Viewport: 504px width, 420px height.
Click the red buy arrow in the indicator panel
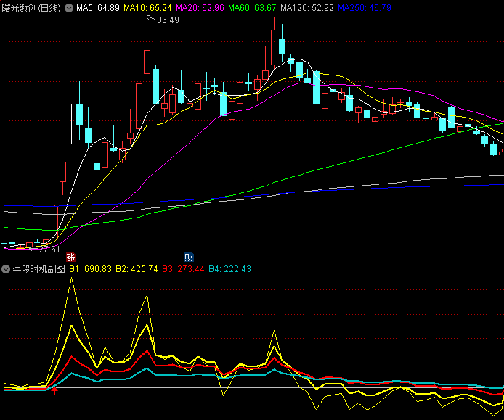coord(54,391)
